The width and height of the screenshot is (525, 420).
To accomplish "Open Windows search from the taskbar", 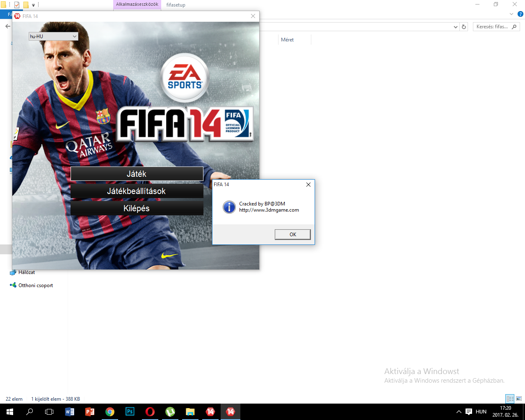I will [x=30, y=412].
